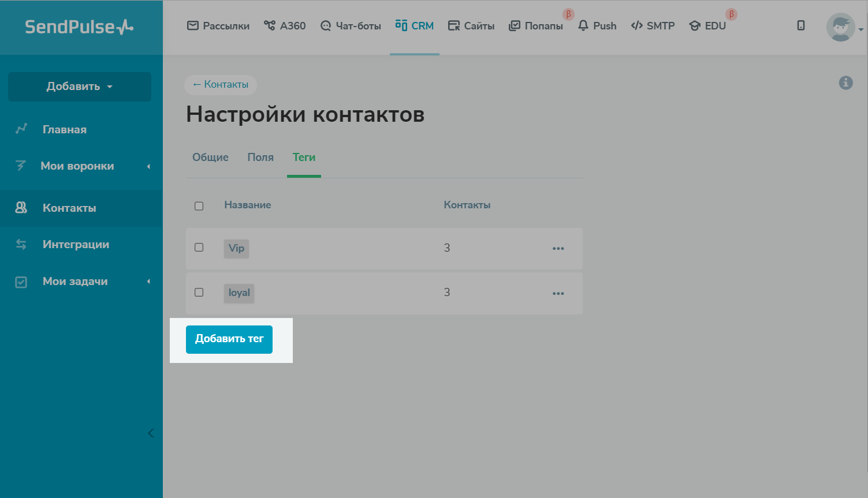Select all tags with header checkbox

[199, 206]
